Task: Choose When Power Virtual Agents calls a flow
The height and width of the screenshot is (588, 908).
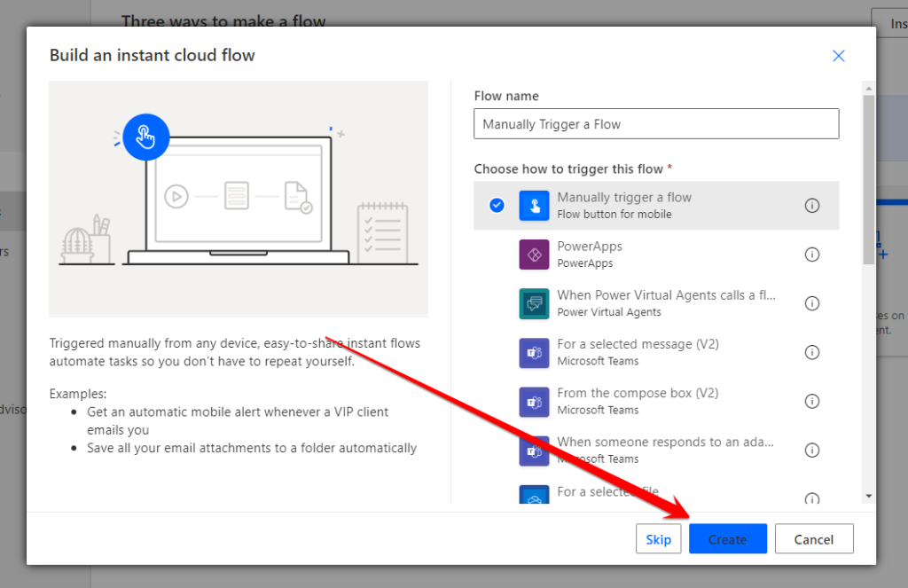Action: pos(656,303)
